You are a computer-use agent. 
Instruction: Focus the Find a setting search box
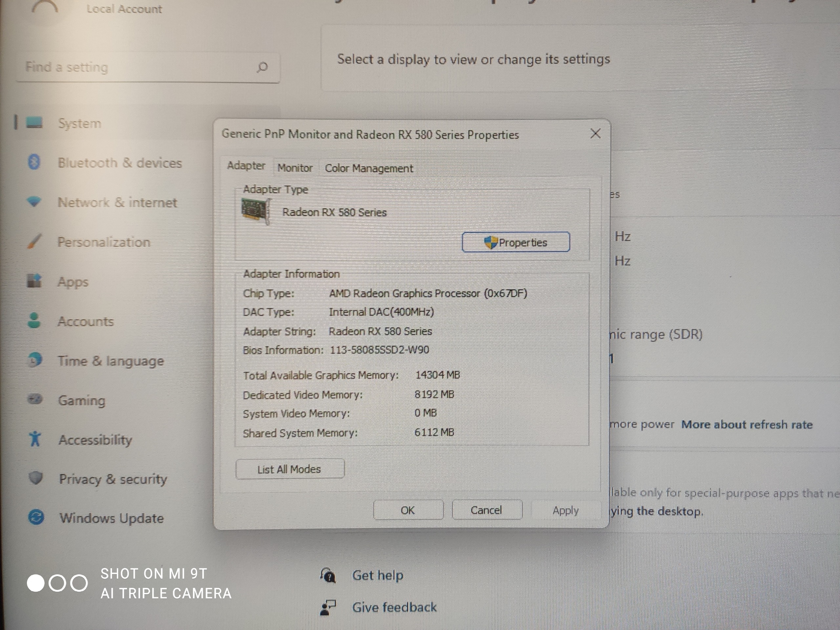tap(148, 67)
